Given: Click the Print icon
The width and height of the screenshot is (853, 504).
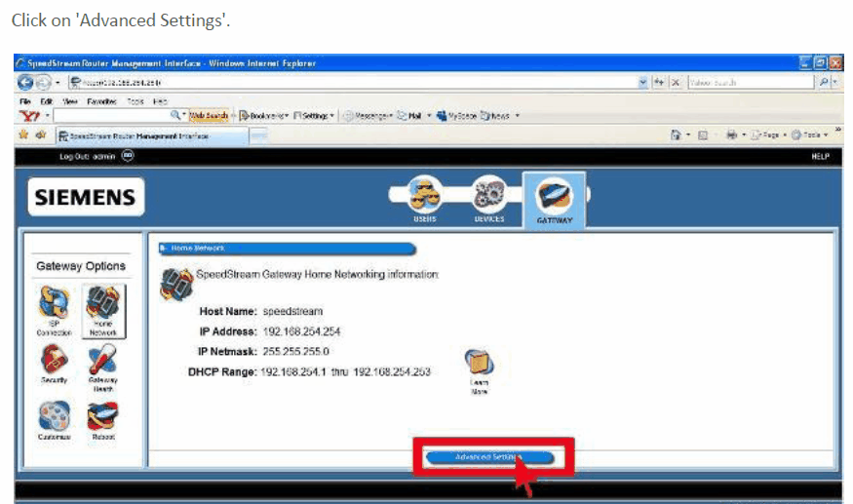Looking at the screenshot, I should tap(732, 135).
